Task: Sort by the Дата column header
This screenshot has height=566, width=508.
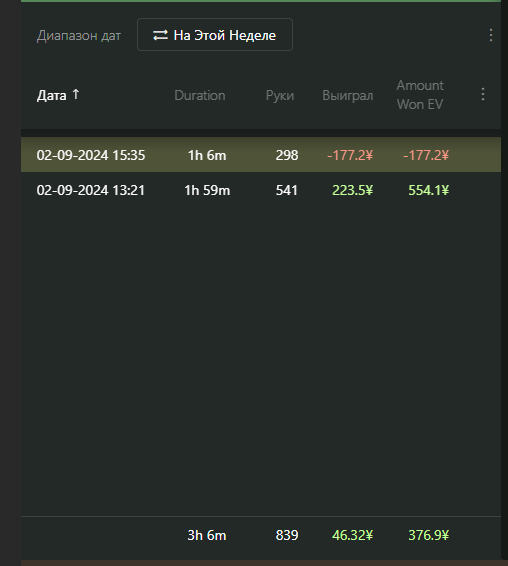Action: (x=52, y=96)
